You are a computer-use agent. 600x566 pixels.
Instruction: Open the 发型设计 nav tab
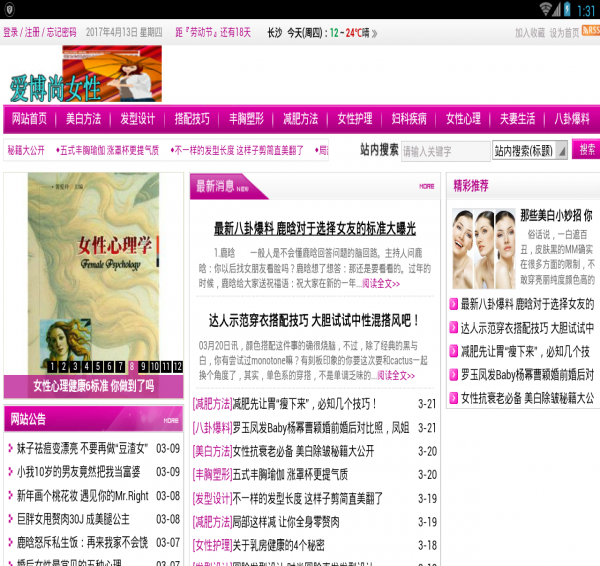tap(138, 119)
